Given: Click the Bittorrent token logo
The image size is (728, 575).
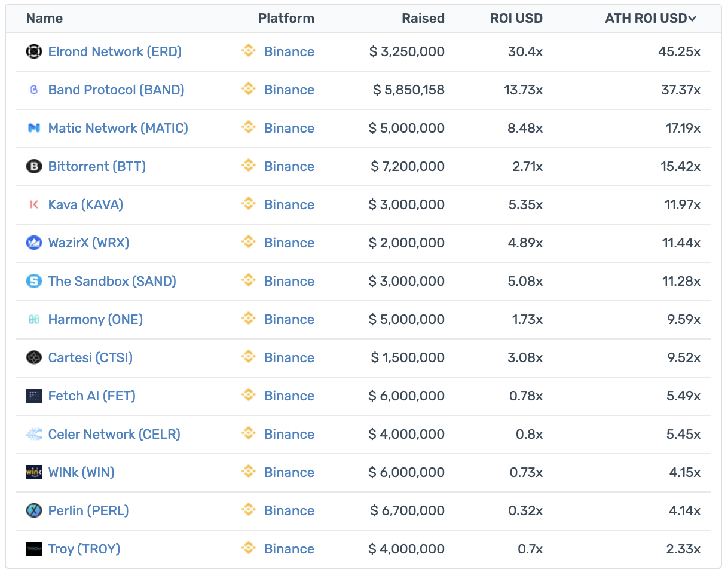Looking at the screenshot, I should 34,166.
